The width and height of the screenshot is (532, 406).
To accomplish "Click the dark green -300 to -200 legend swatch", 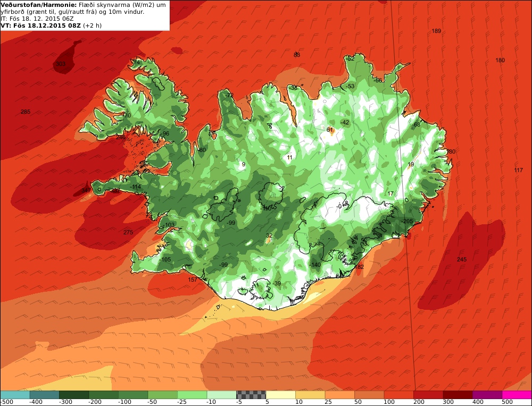I will point(74,394).
